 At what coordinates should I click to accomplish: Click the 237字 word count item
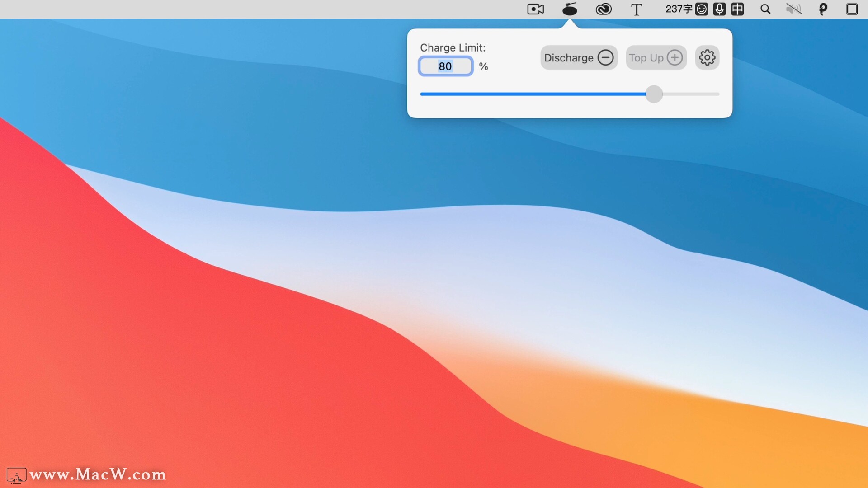point(679,9)
